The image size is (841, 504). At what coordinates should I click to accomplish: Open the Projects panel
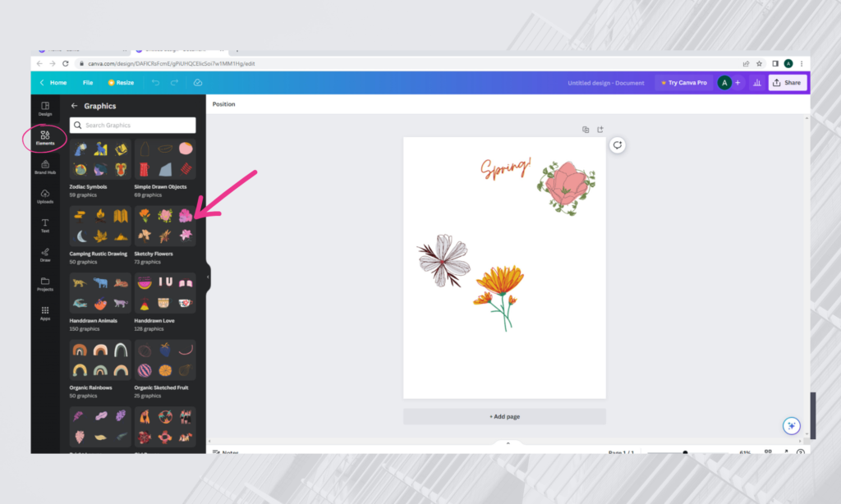pos(45,284)
